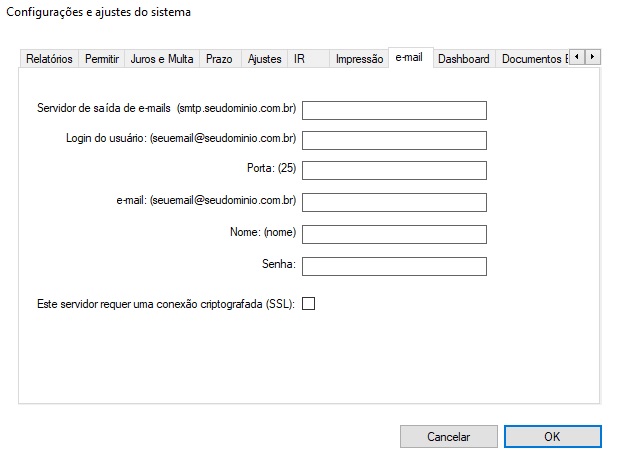Click the Senha password field
620x464 pixels.
(x=394, y=266)
